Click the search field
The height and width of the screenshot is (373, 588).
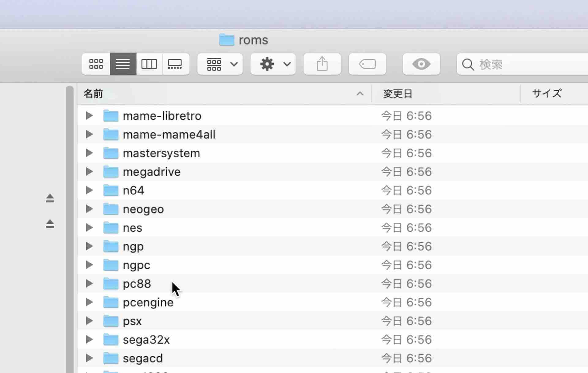[527, 64]
